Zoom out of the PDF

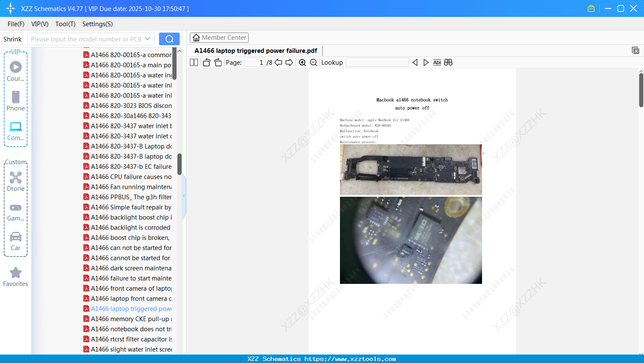tap(313, 63)
